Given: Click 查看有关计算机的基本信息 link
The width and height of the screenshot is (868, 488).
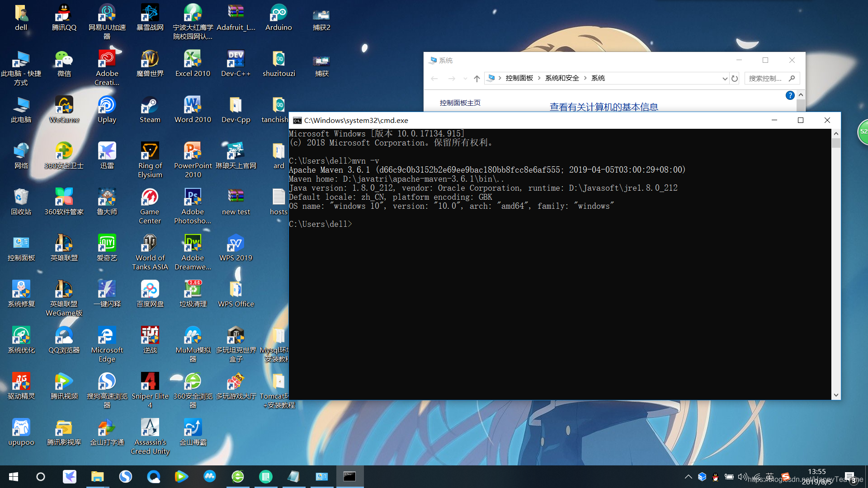Looking at the screenshot, I should [x=604, y=107].
